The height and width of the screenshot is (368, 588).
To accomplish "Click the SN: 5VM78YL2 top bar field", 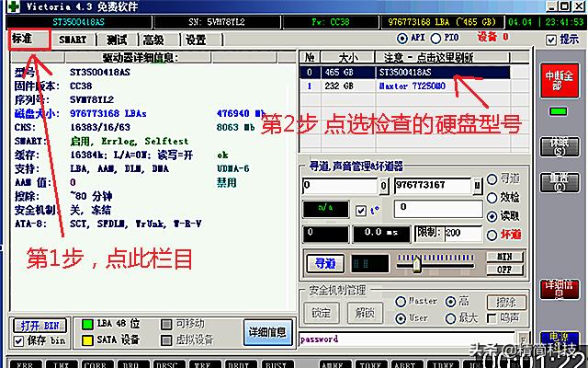I will pos(217,22).
